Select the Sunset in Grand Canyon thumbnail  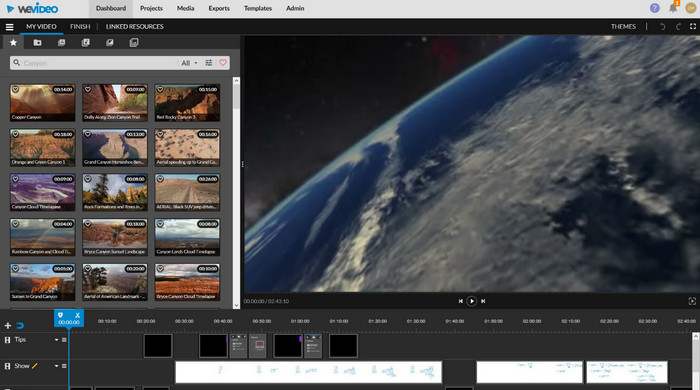tap(42, 282)
